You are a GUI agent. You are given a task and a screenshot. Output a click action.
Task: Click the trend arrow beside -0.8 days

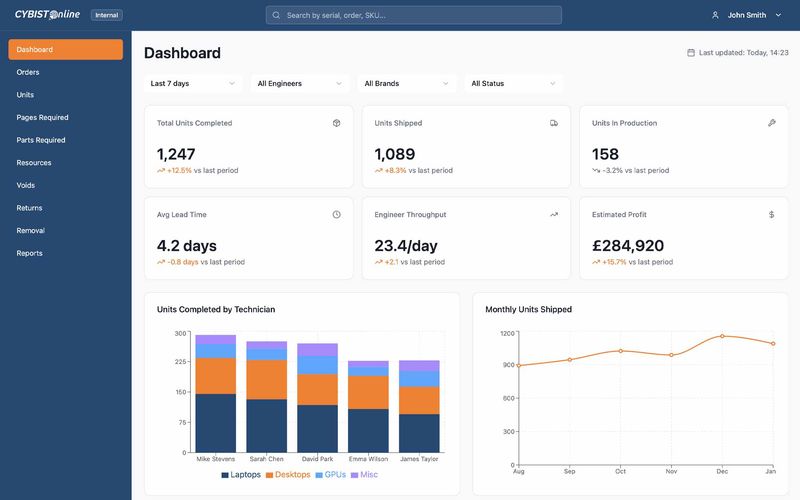pos(161,262)
